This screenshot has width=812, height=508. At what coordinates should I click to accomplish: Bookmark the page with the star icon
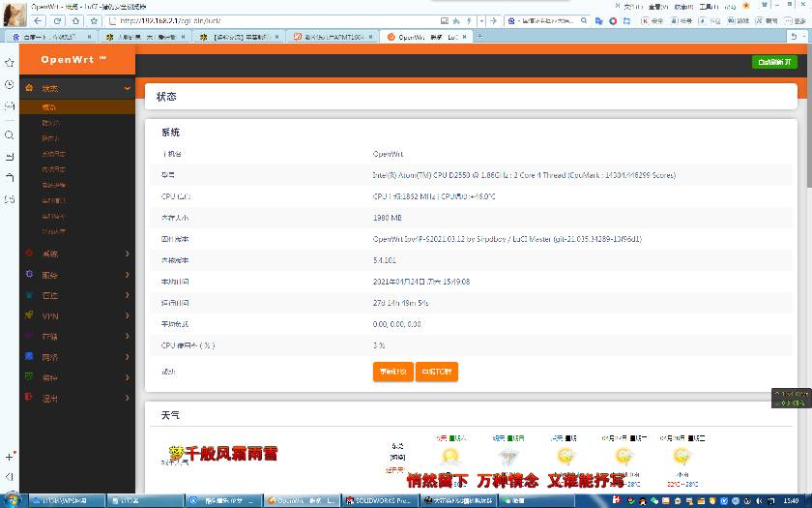click(94, 21)
